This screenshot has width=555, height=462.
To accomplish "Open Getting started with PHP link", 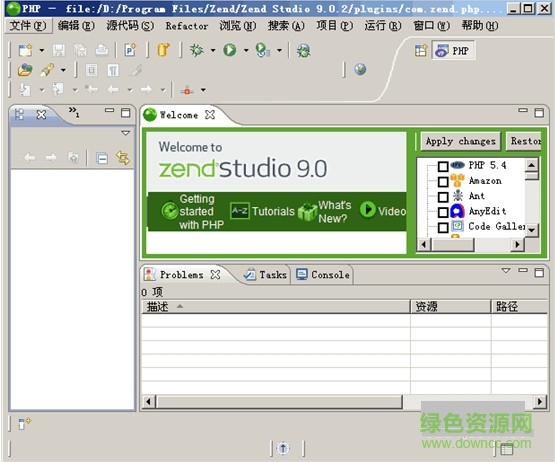I will click(201, 212).
